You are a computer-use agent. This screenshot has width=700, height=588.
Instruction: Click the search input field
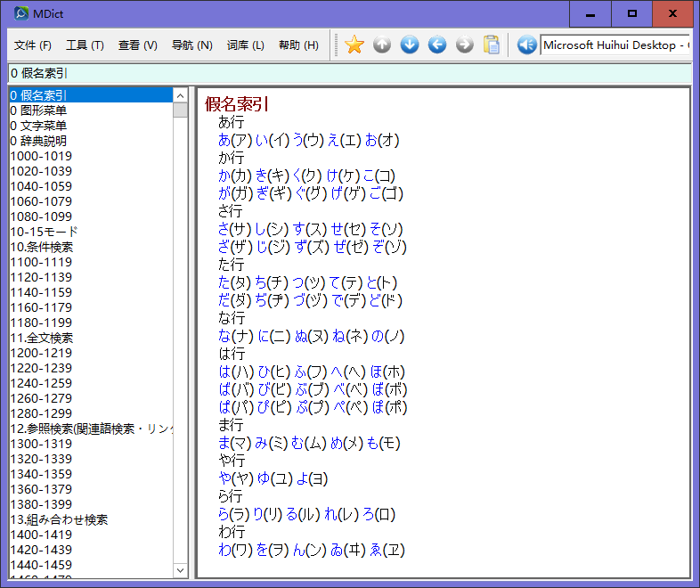pos(347,73)
